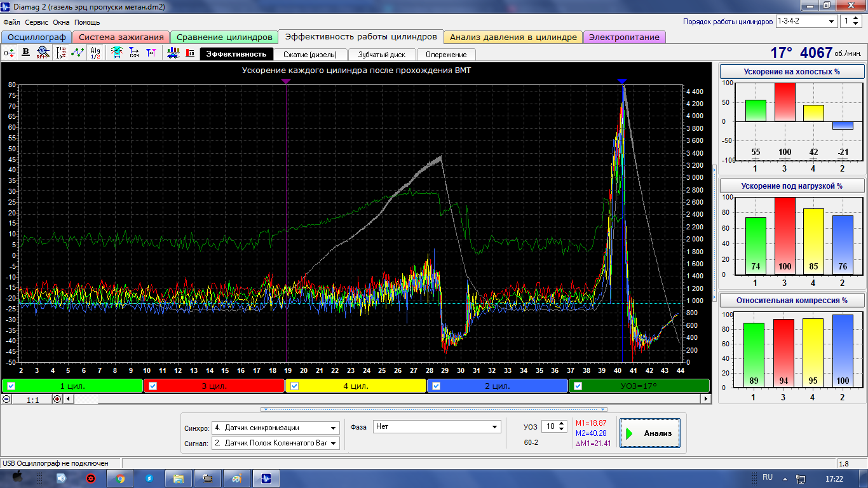Click the green connected-dots line icon
Screen dimensions: 868x488
click(x=78, y=53)
